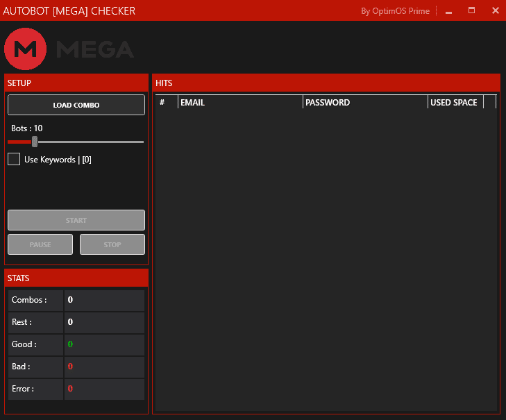The width and height of the screenshot is (506, 420).
Task: Click the LOAD COMBO button
Action: coord(76,105)
